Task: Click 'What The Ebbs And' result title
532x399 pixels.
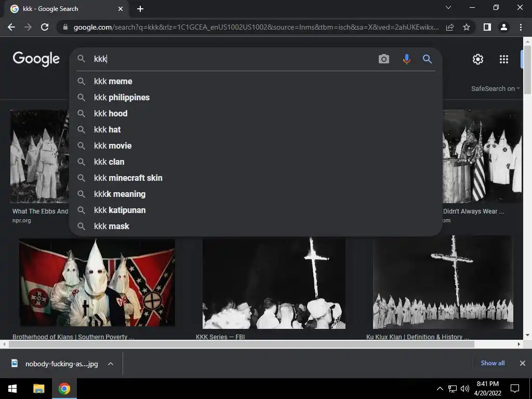Action: [x=41, y=211]
